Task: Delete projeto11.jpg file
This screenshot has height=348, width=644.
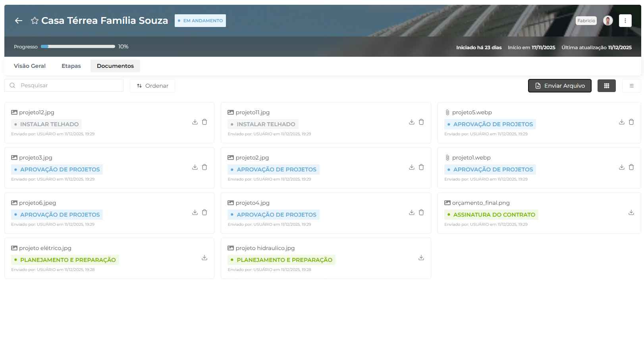Action: [x=421, y=122]
